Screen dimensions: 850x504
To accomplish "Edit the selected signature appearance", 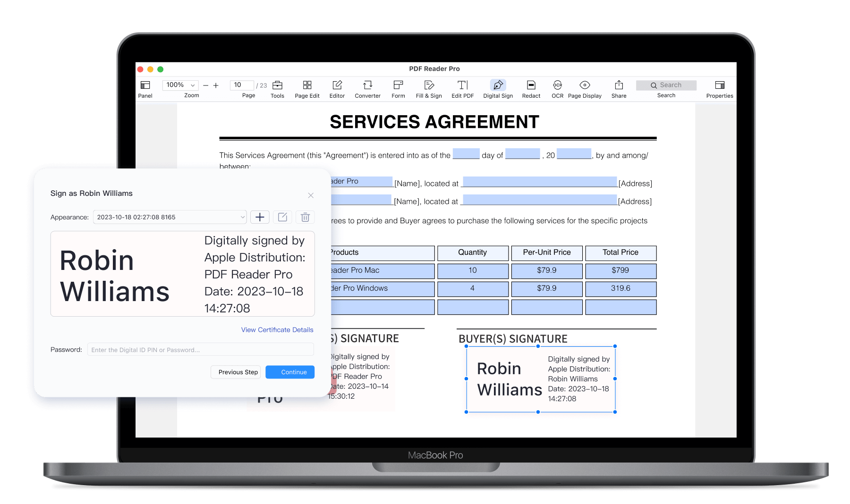I will pos(282,217).
